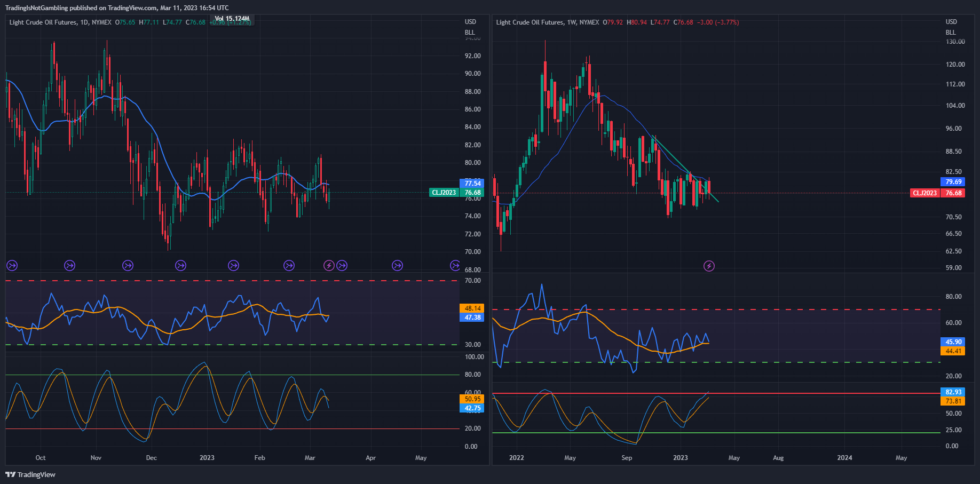Click the 'Vol 15.124M' volume label
Image resolution: width=980 pixels, height=484 pixels.
click(x=232, y=19)
